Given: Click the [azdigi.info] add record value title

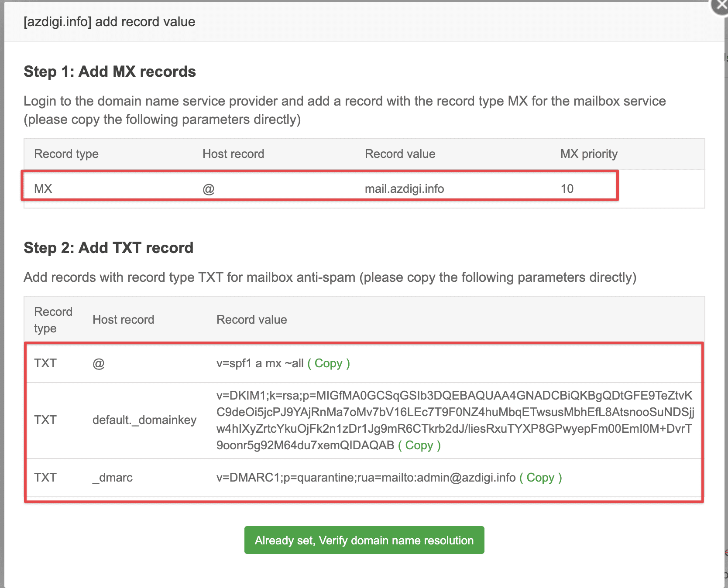Looking at the screenshot, I should click(x=109, y=22).
